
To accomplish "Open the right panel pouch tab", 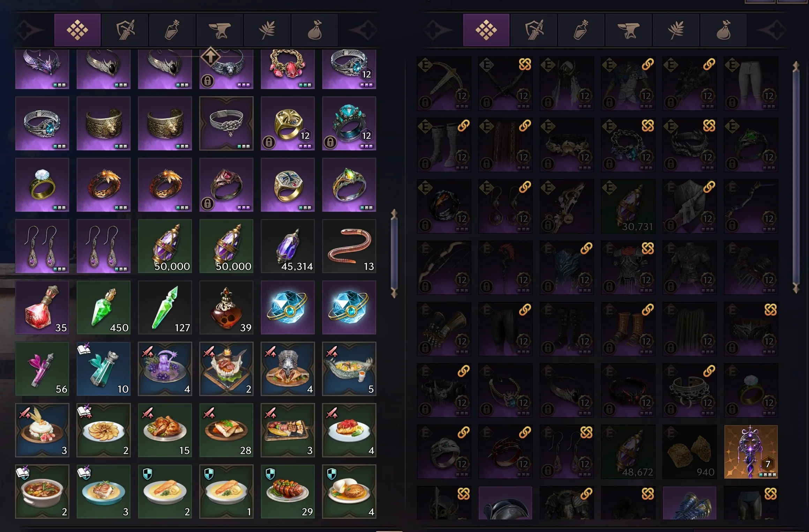I will click(724, 30).
